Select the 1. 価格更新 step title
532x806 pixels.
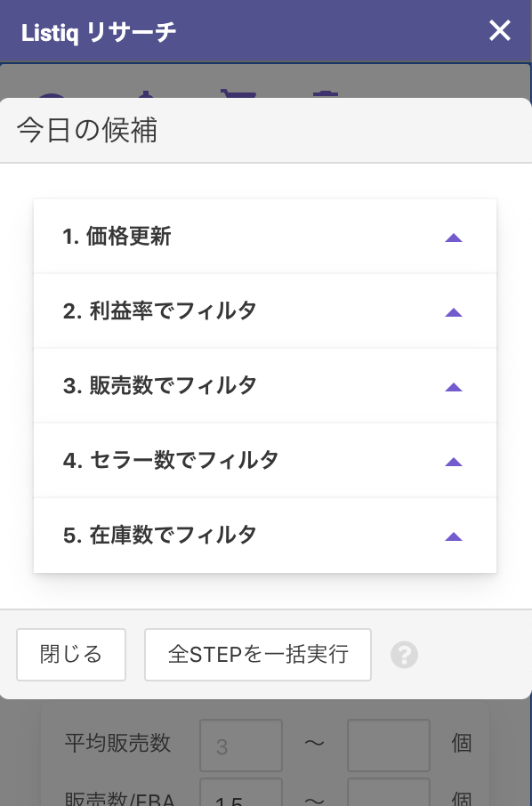[117, 237]
